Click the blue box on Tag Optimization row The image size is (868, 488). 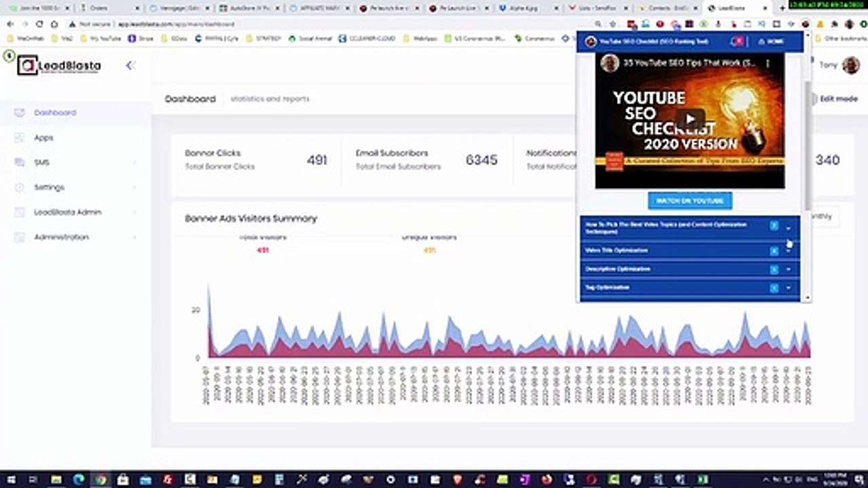point(774,287)
